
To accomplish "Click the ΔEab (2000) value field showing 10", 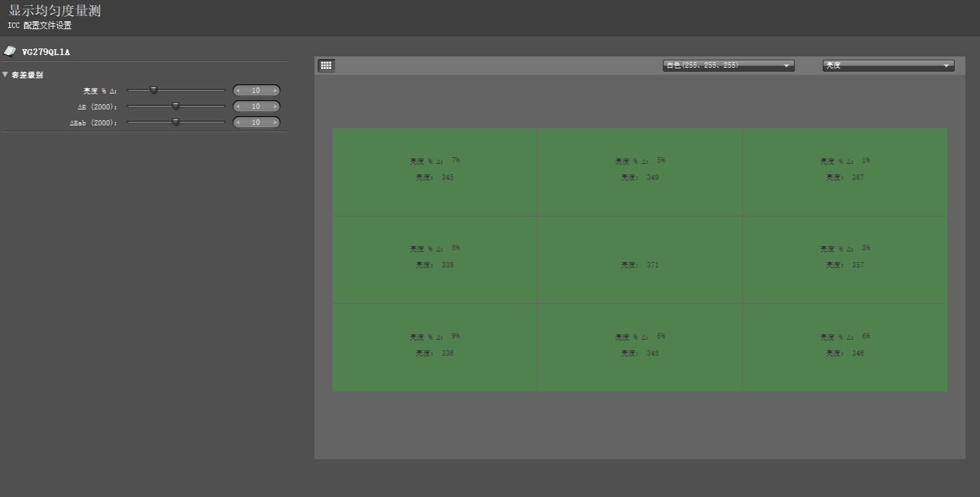I will coord(256,123).
